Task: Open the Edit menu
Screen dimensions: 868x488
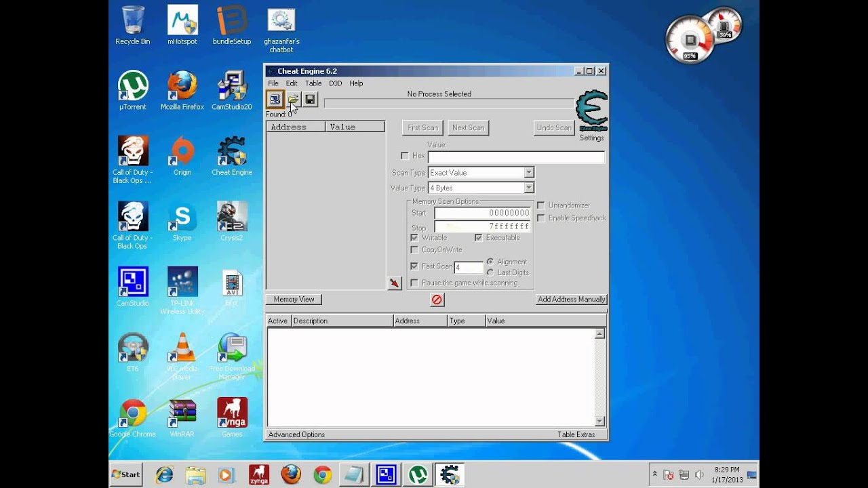Action: coord(292,83)
